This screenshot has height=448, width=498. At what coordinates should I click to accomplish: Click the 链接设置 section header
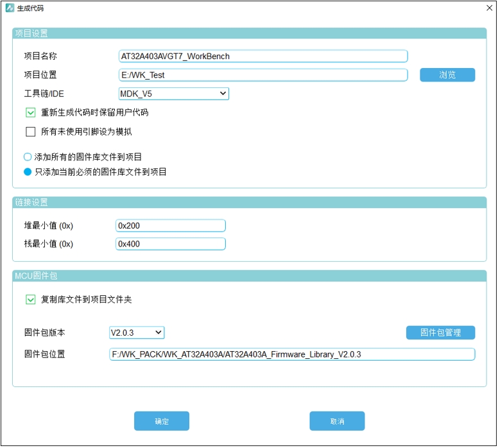249,202
